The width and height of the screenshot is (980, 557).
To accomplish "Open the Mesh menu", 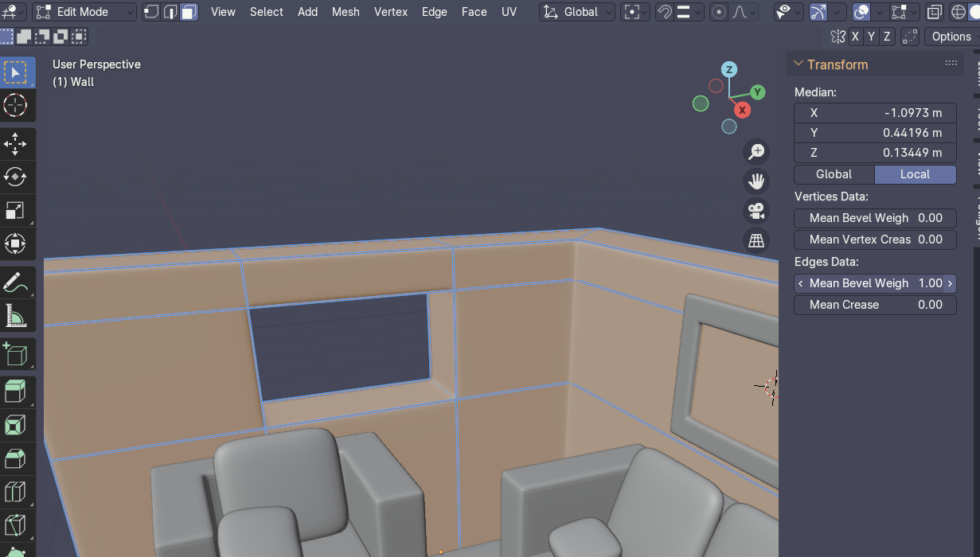I will click(346, 12).
